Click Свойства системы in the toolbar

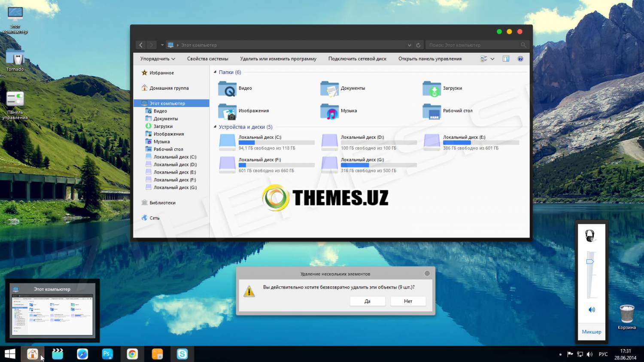207,59
